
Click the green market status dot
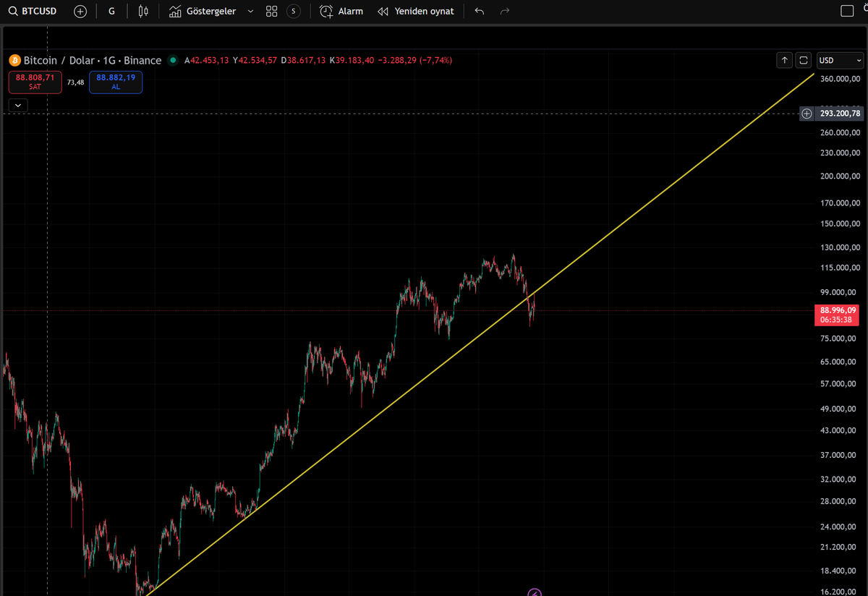[173, 60]
